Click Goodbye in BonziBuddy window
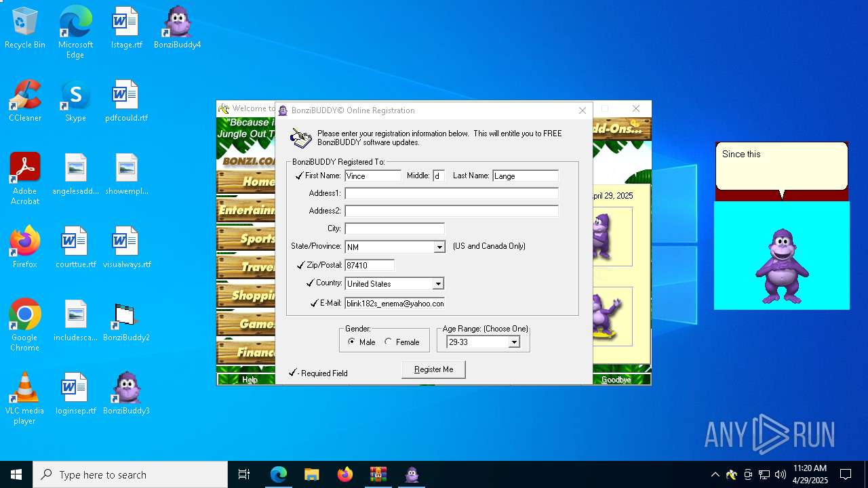Viewport: 868px width, 488px height. 616,380
